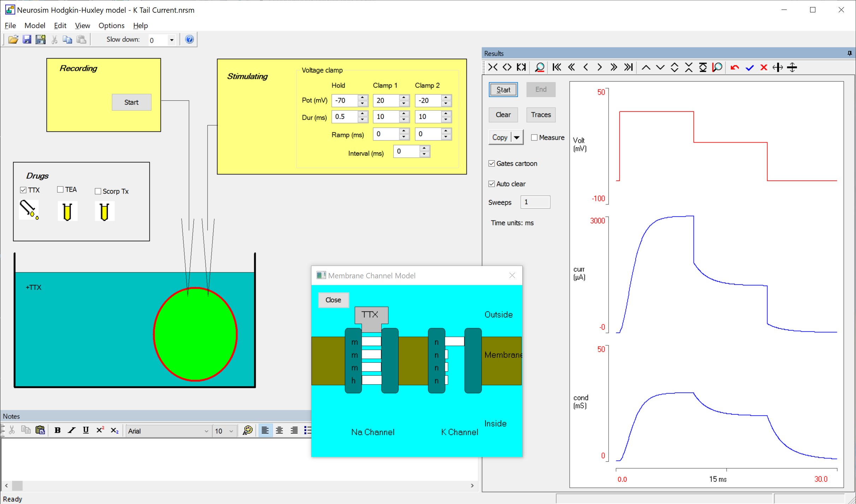Close the Membrane Channel Model with Close button
This screenshot has width=856, height=504.
point(333,300)
